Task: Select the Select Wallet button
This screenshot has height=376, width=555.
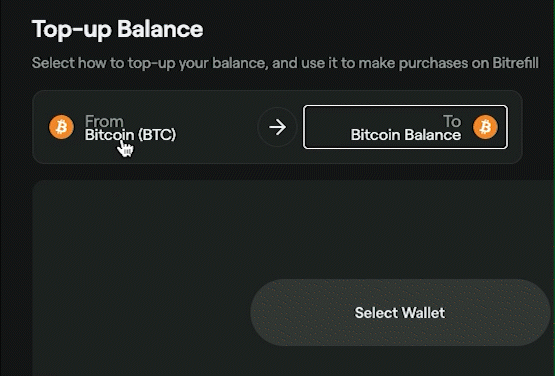Action: [x=400, y=312]
